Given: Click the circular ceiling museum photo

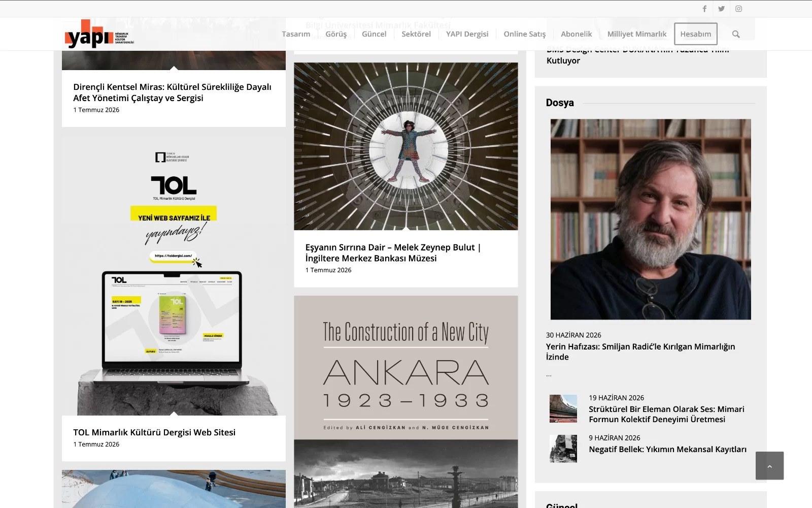Looking at the screenshot, I should point(406,146).
